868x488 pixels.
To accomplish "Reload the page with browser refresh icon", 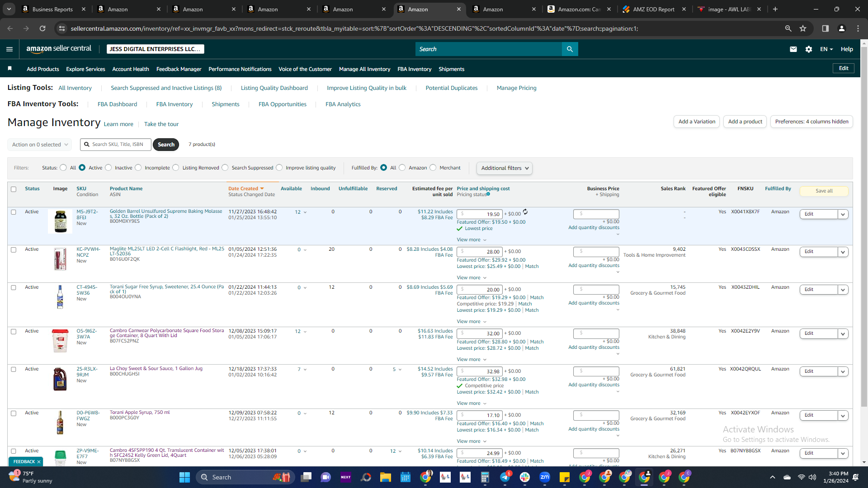I will click(x=42, y=28).
